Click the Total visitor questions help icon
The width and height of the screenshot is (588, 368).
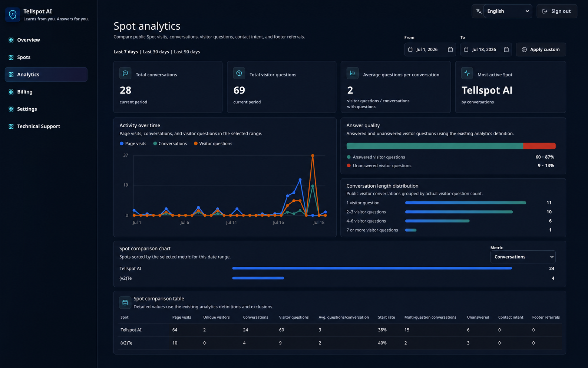coord(239,73)
